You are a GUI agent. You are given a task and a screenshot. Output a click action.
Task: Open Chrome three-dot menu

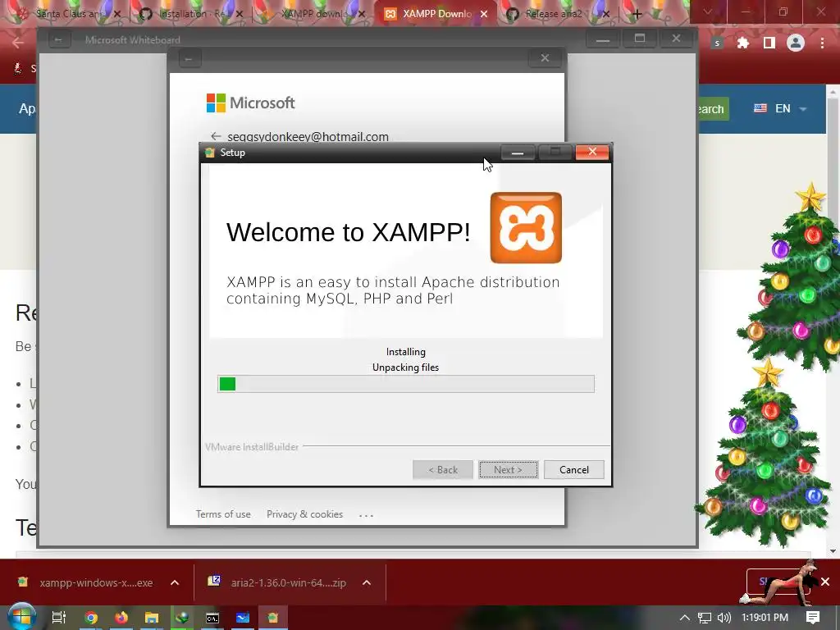pyautogui.click(x=822, y=43)
